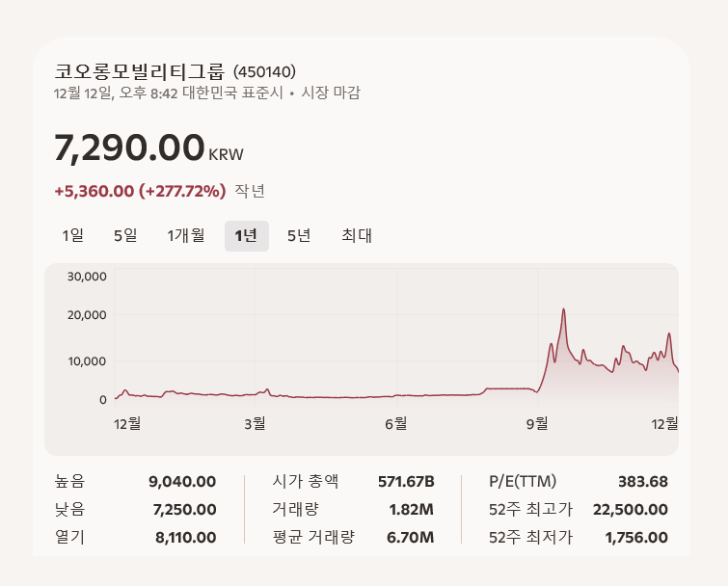Click the 10,000 y-axis label

pos(87,361)
